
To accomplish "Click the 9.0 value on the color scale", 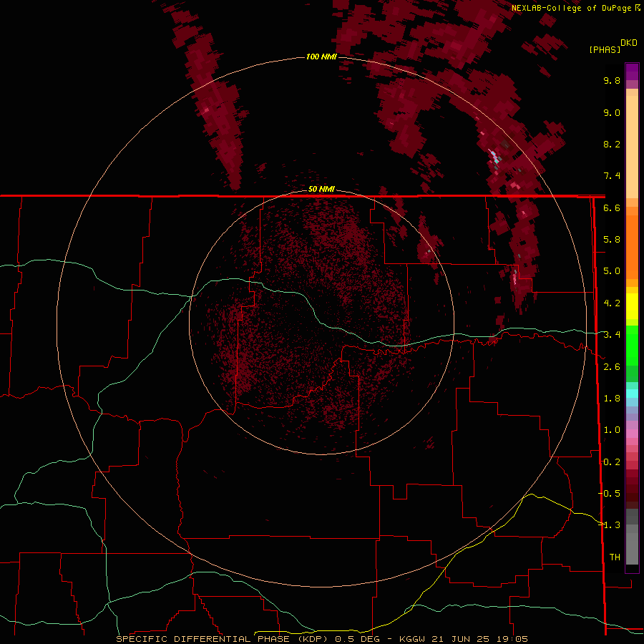I will [x=612, y=112].
